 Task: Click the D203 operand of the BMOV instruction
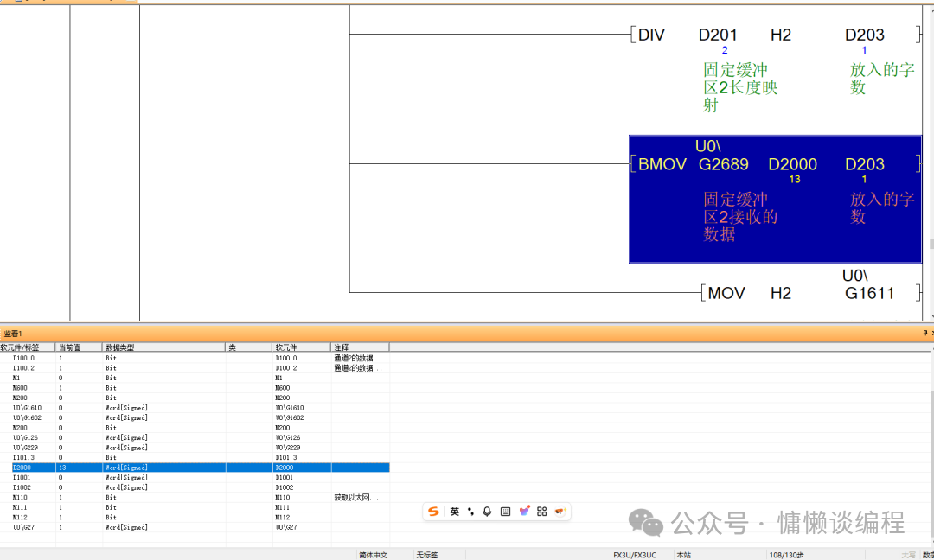pos(864,164)
